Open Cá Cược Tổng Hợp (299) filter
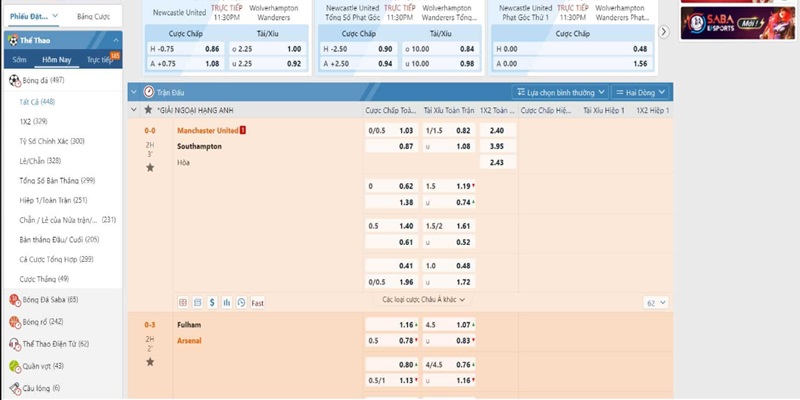 [x=57, y=259]
